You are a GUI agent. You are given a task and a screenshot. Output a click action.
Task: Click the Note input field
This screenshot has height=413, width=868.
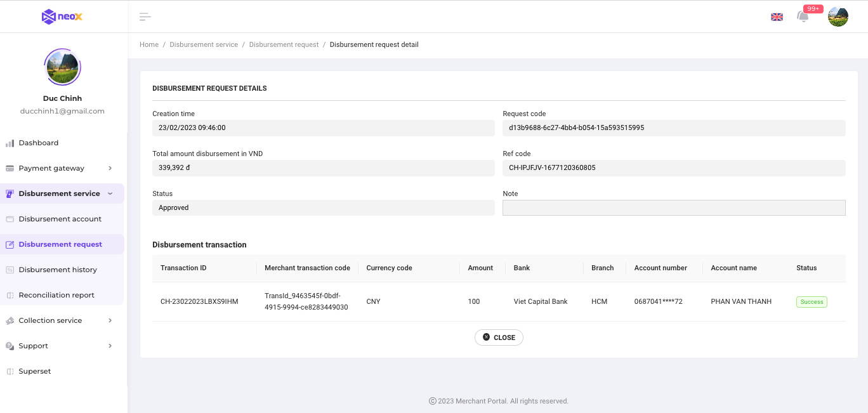[674, 208]
